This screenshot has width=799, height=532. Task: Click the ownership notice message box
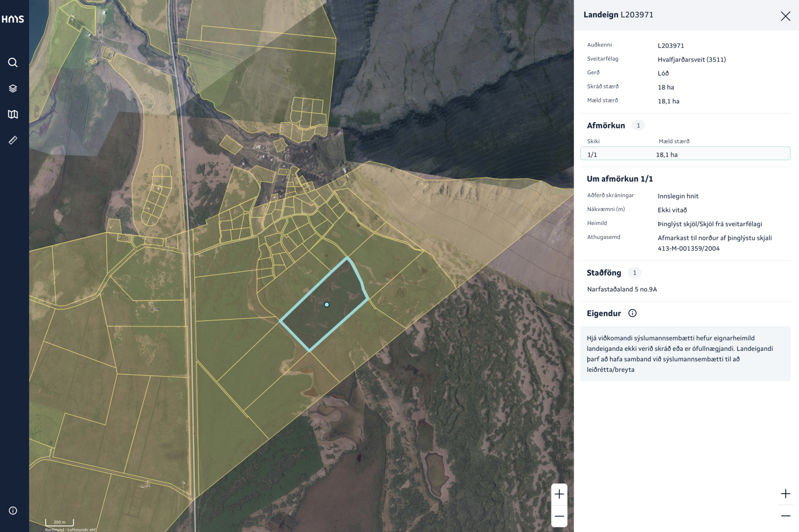point(685,354)
